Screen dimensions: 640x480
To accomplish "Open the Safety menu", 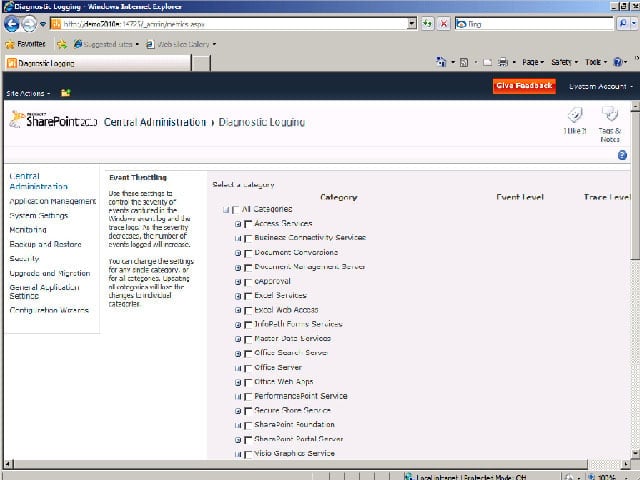I will click(564, 62).
